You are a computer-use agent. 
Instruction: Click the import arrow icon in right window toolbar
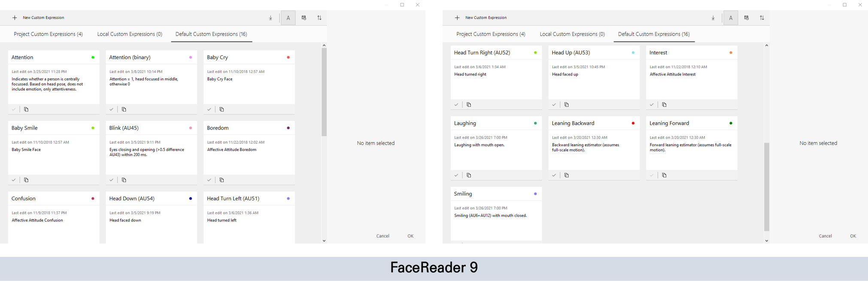[x=713, y=18]
